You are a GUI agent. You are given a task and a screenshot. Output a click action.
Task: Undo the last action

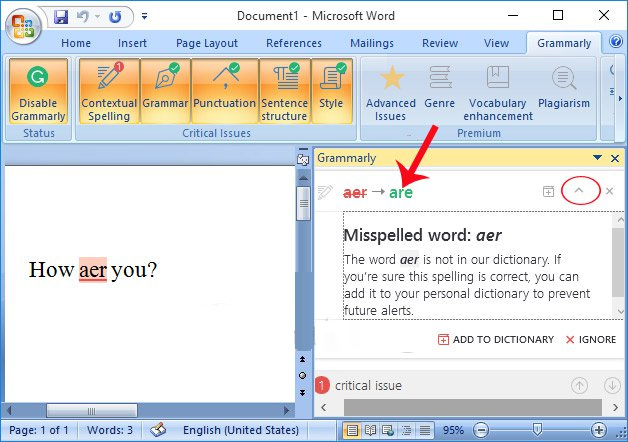point(83,16)
